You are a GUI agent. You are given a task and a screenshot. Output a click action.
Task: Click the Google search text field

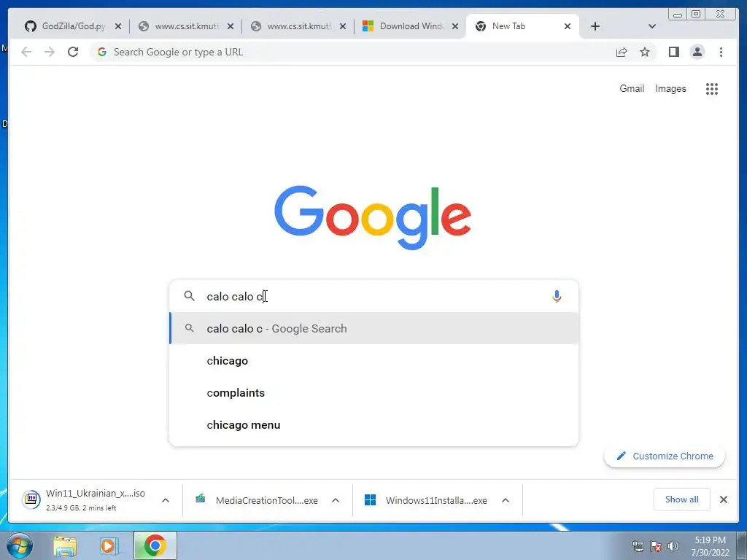click(x=374, y=296)
